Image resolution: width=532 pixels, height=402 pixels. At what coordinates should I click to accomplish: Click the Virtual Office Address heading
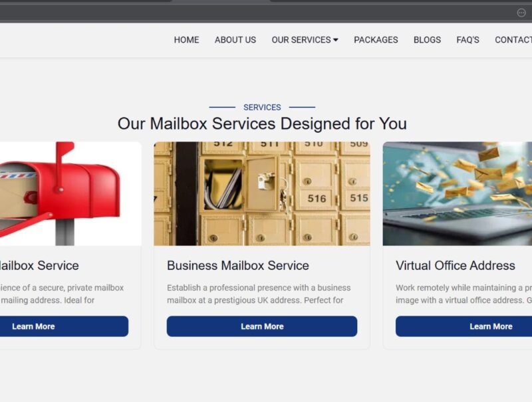(x=456, y=265)
